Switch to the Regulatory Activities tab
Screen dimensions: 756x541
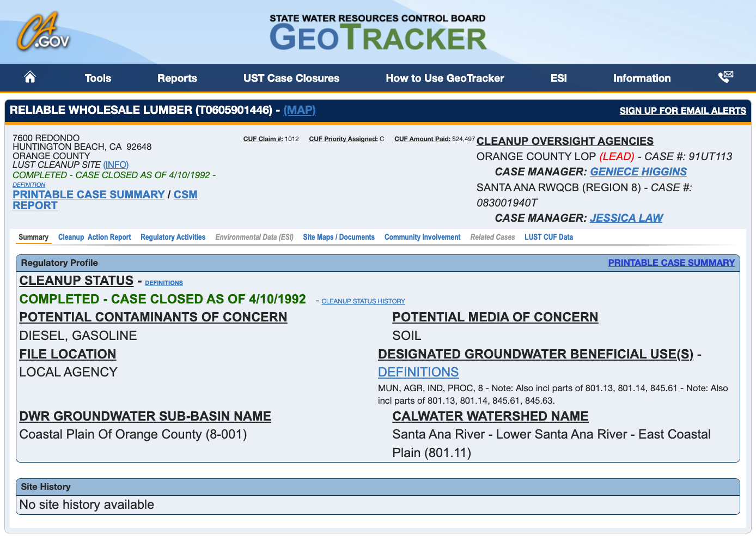click(x=173, y=237)
